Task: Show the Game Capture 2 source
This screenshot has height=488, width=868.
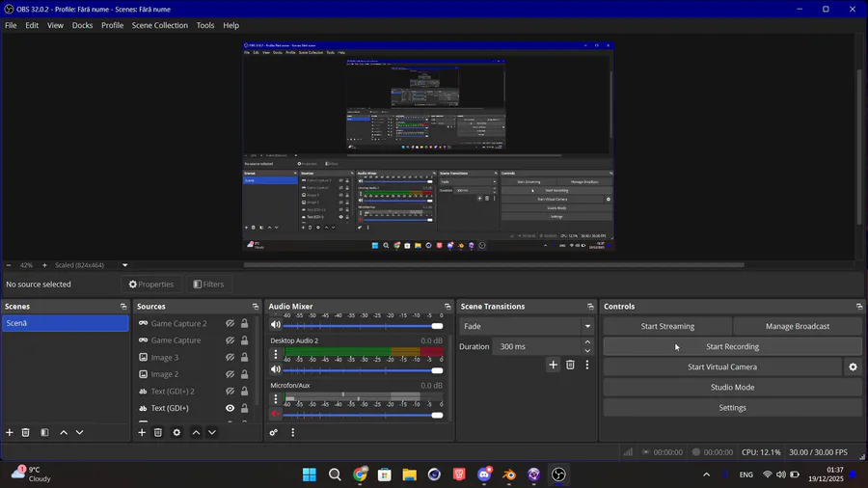Action: (x=230, y=323)
